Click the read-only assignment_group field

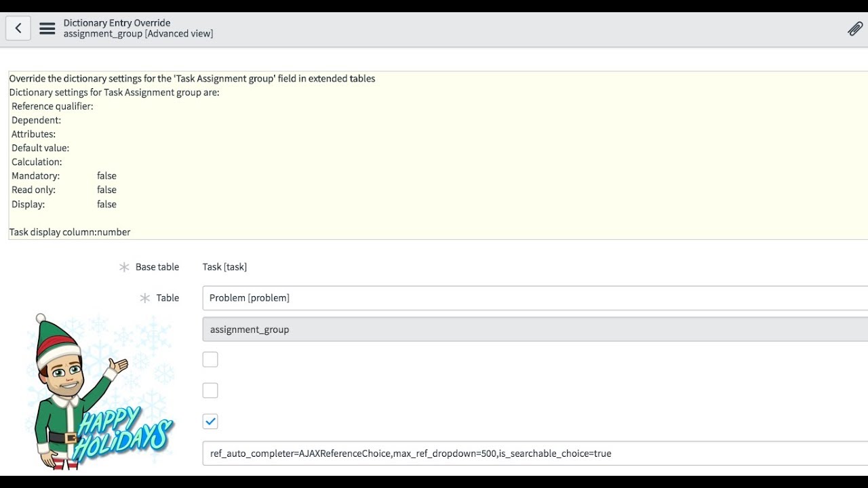(535, 329)
